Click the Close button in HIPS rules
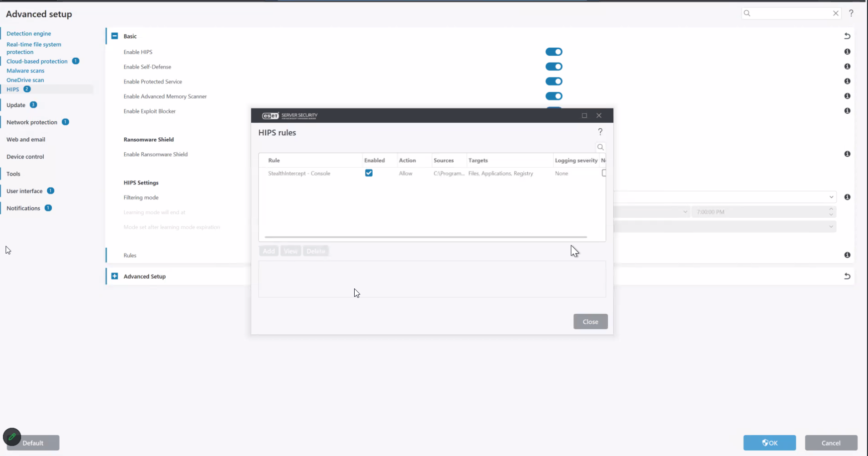The height and width of the screenshot is (456, 868). [590, 322]
